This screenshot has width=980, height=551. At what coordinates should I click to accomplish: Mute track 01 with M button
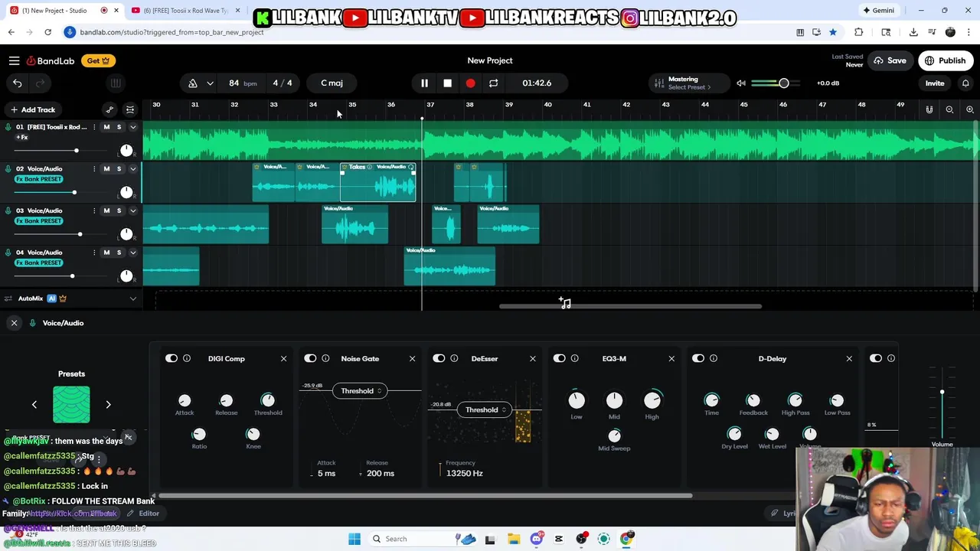pyautogui.click(x=106, y=127)
